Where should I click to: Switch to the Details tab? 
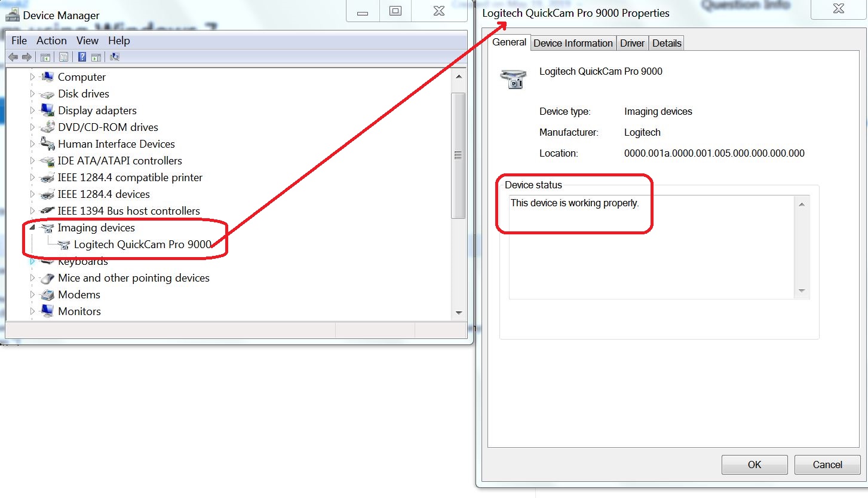tap(667, 43)
